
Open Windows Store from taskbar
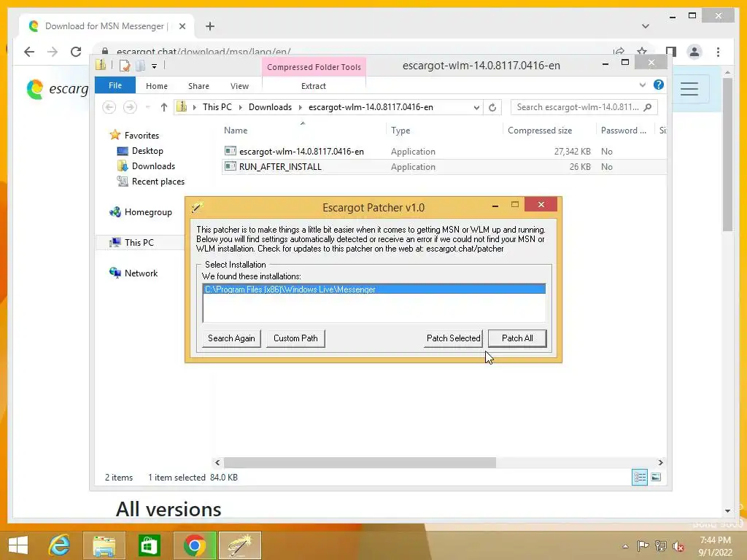coord(149,545)
